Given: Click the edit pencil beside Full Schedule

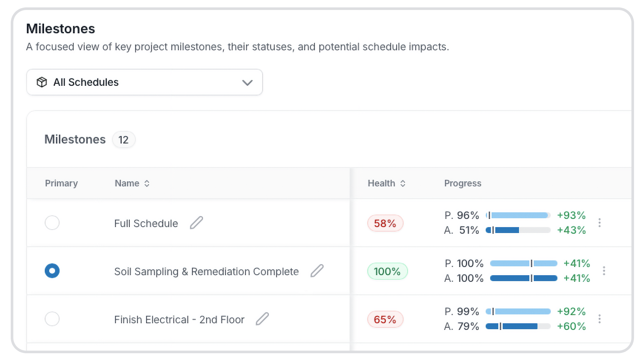Looking at the screenshot, I should click(196, 223).
